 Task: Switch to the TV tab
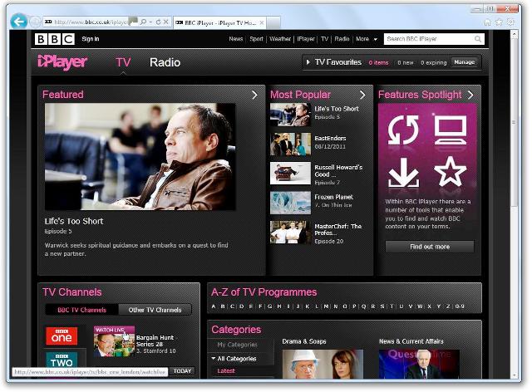[x=123, y=62]
